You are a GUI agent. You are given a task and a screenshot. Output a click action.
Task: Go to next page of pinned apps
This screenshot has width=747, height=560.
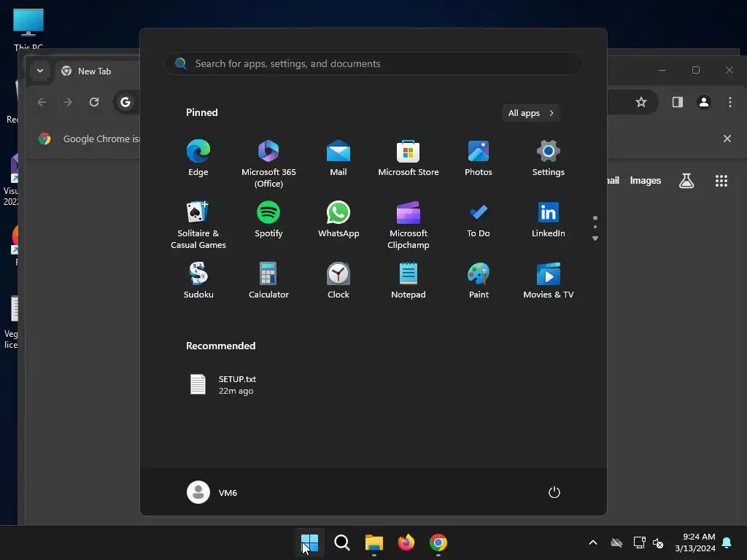(x=595, y=238)
